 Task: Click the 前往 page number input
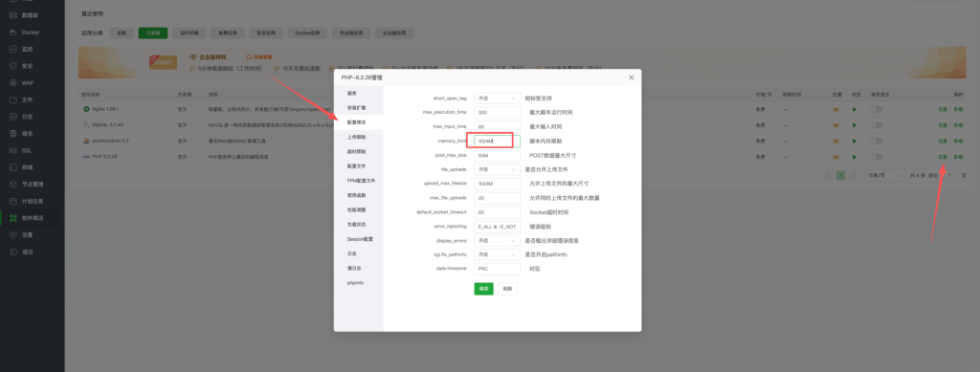pyautogui.click(x=950, y=176)
